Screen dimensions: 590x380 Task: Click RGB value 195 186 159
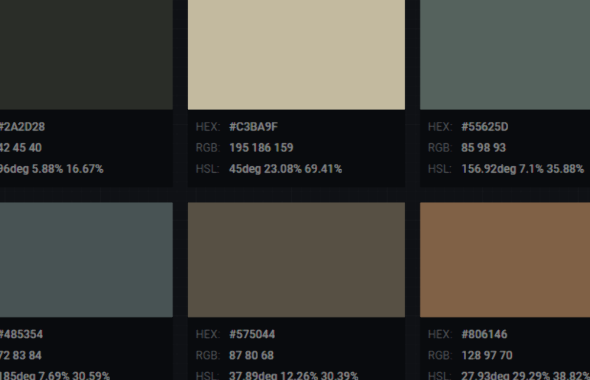(x=261, y=147)
